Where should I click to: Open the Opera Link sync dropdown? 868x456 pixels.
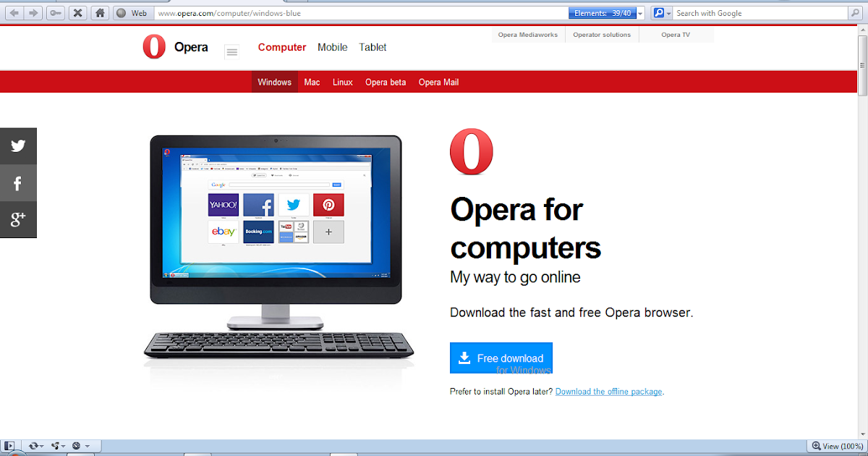tap(36, 446)
